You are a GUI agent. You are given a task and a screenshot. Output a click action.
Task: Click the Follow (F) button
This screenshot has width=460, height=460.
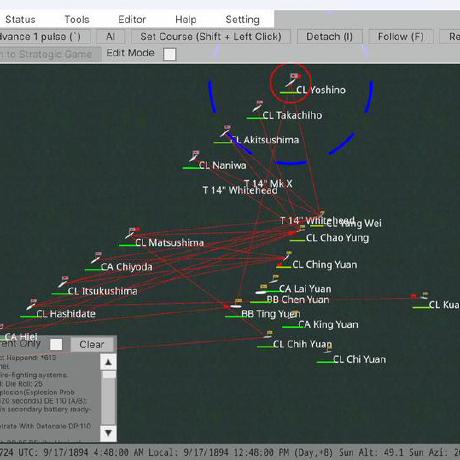401,37
